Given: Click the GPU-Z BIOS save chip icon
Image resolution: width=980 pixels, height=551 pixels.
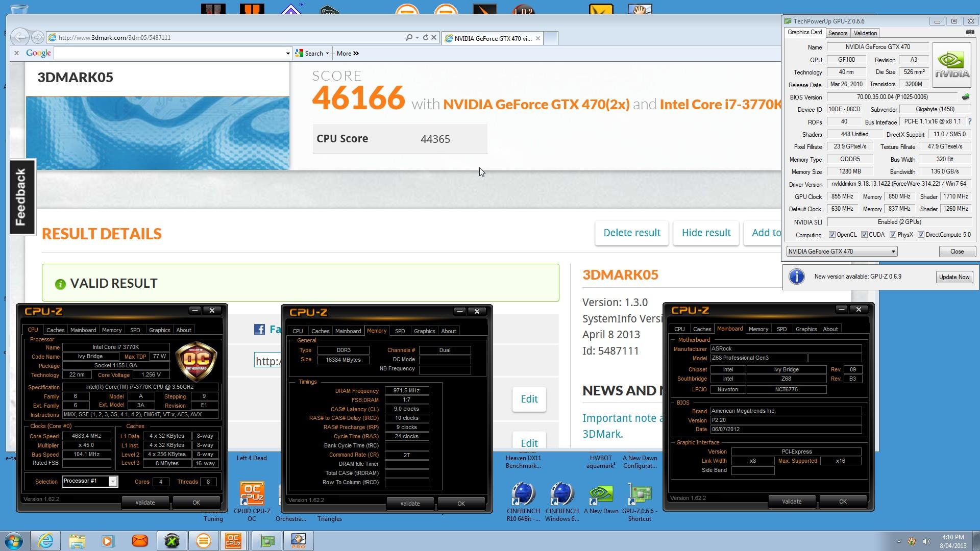Looking at the screenshot, I should point(965,97).
